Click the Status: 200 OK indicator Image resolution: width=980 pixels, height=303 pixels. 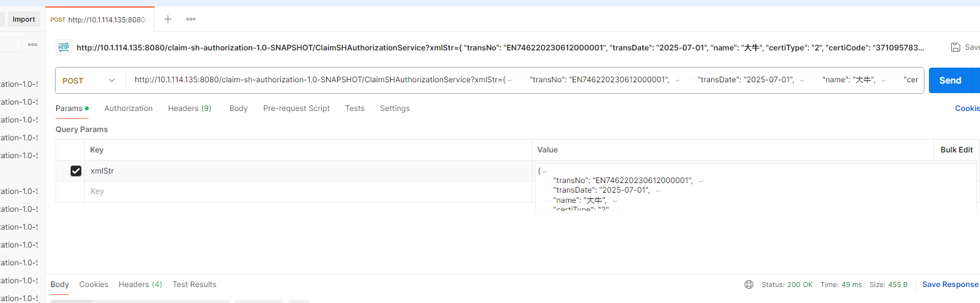tap(787, 285)
